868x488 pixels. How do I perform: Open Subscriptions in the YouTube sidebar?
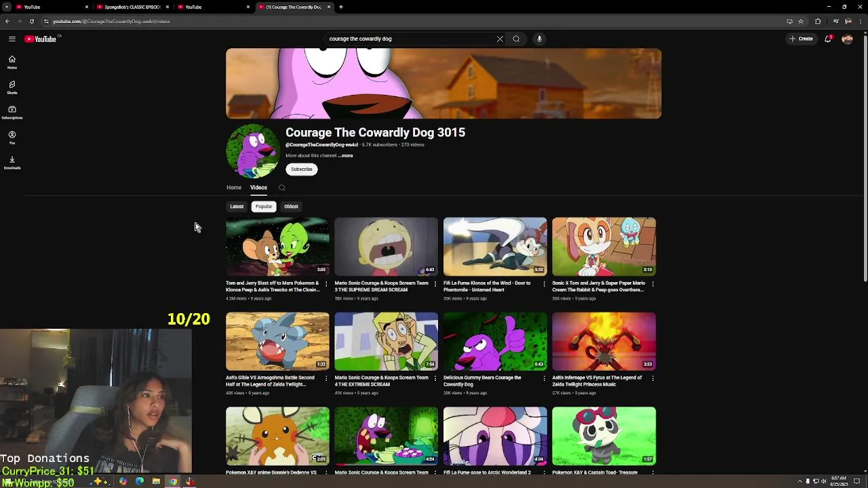[x=12, y=113]
